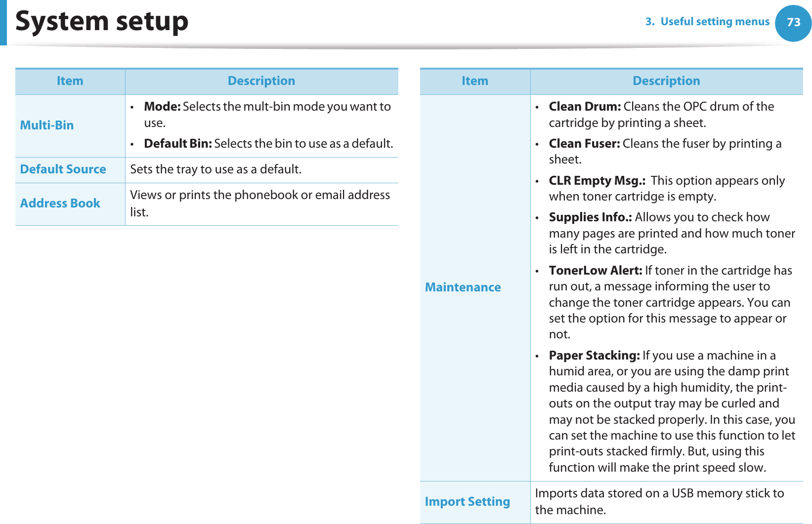
Task: Click the left table's Description column header
Action: tap(261, 81)
